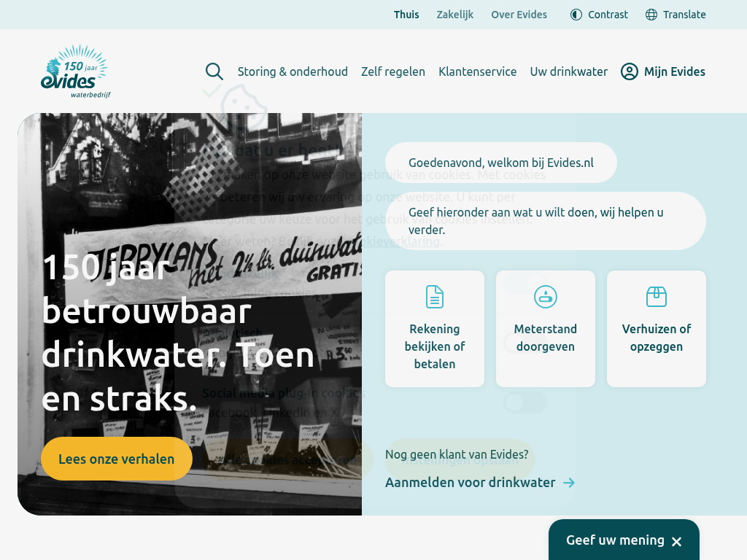This screenshot has height=560, width=747.
Task: Expand the Klantenservice menu
Action: (x=478, y=71)
